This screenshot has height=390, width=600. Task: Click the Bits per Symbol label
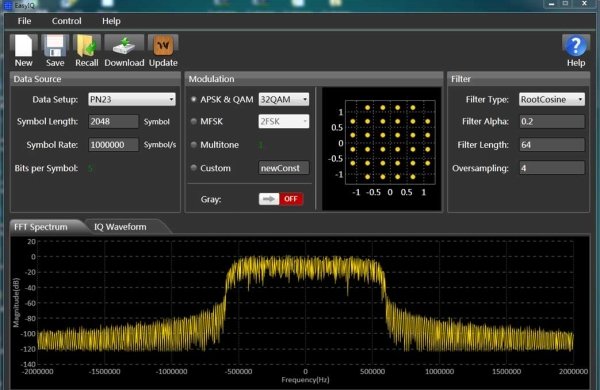tap(46, 168)
